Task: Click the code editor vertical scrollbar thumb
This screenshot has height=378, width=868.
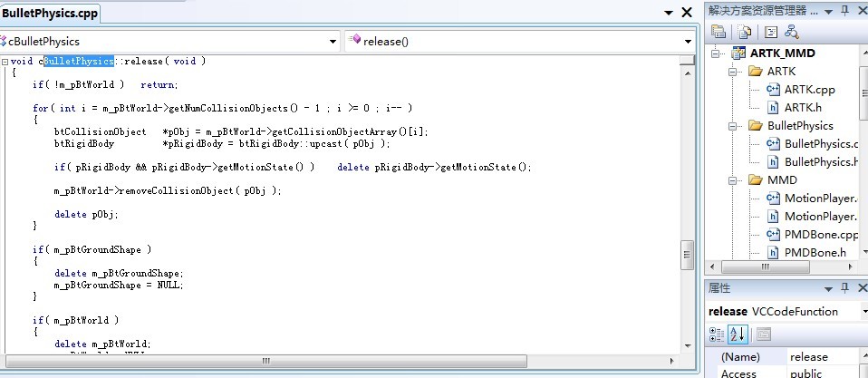Action: coord(687,255)
